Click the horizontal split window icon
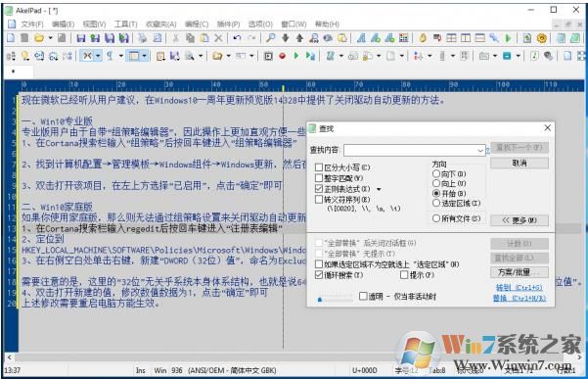This screenshot has width=588, height=379. [x=480, y=38]
